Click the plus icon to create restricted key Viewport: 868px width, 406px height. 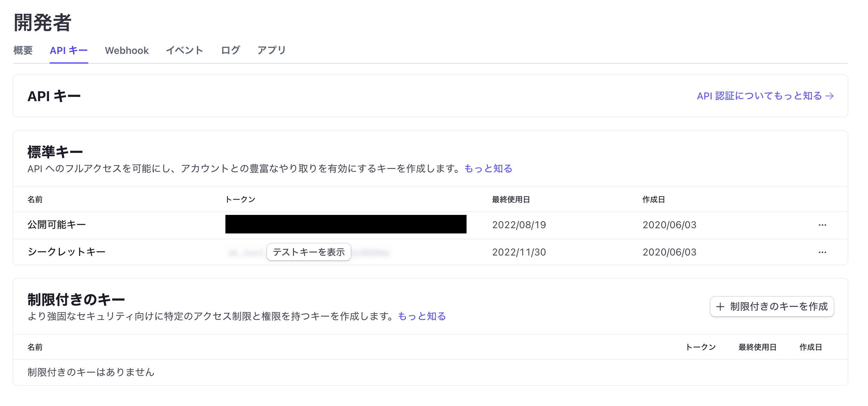pos(720,307)
